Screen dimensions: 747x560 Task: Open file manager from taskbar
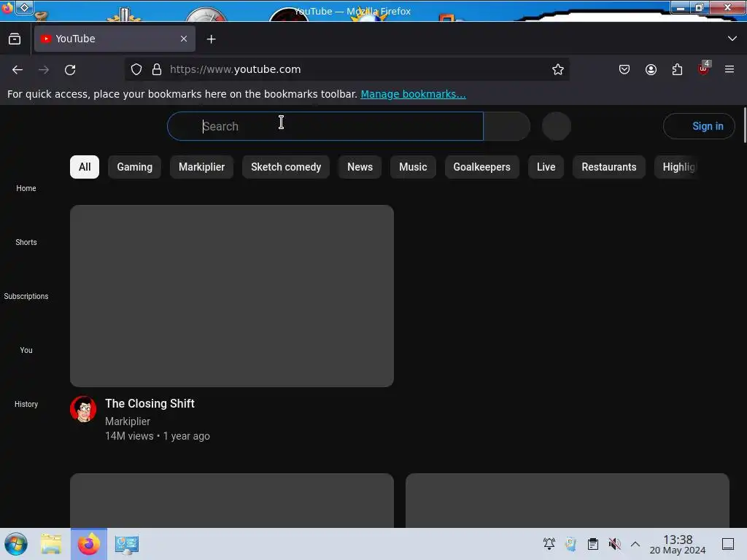[x=51, y=544]
